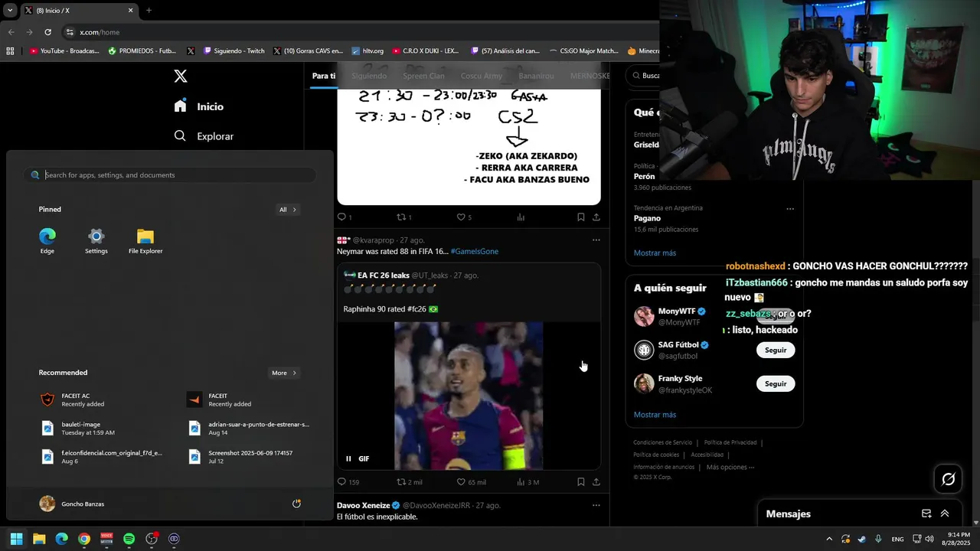Expand More recommended items

pos(284,373)
